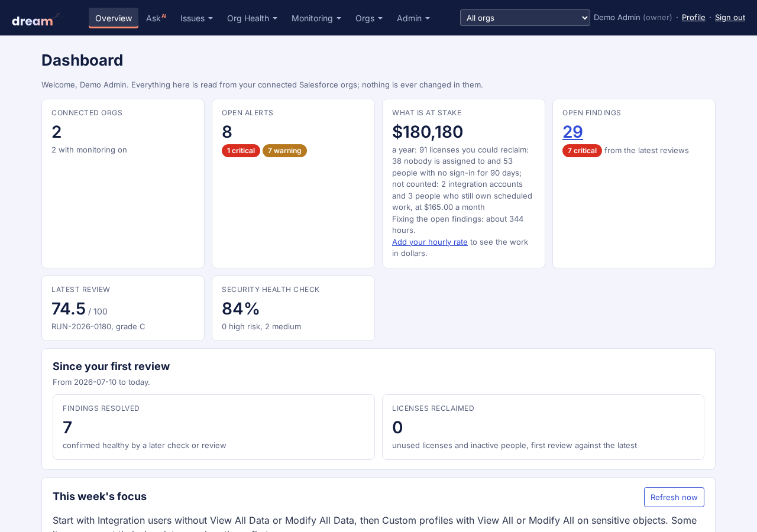Expand the Issues menu
This screenshot has height=532, width=757.
click(x=196, y=18)
